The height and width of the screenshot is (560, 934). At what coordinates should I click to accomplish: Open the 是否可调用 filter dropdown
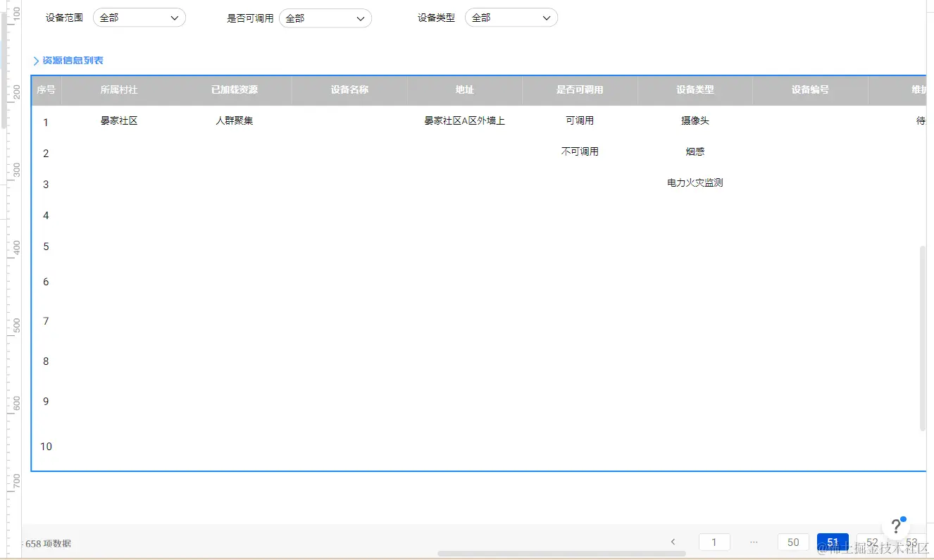(x=325, y=18)
